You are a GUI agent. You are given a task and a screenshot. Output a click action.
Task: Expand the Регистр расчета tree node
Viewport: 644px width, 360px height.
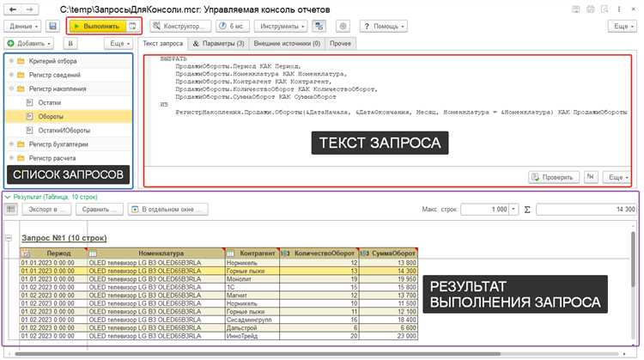tap(11, 158)
